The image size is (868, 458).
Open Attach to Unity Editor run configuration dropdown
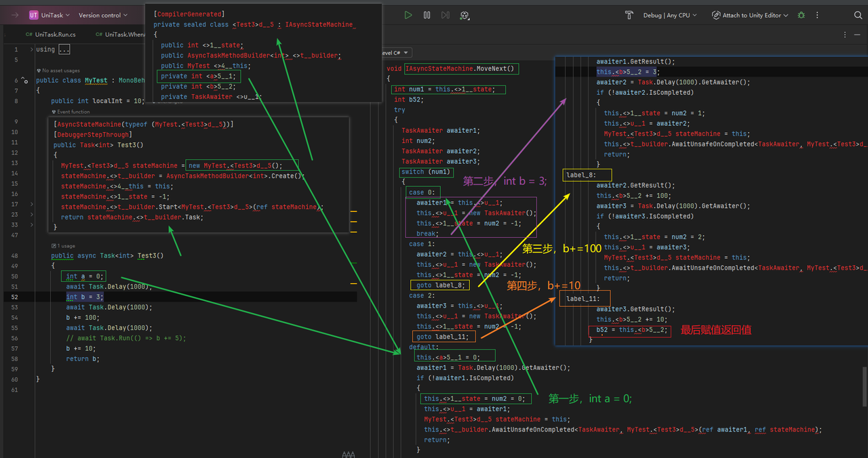pyautogui.click(x=750, y=15)
